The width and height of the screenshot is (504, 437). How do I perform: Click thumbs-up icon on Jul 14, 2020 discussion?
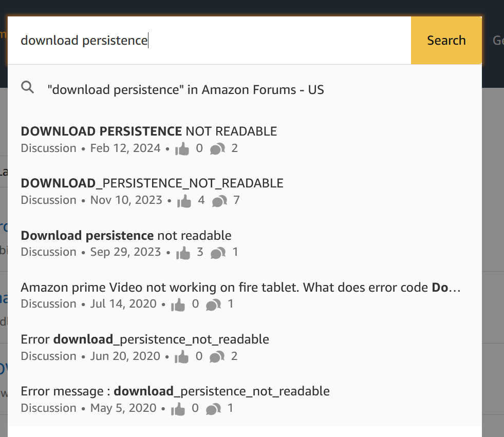178,305
